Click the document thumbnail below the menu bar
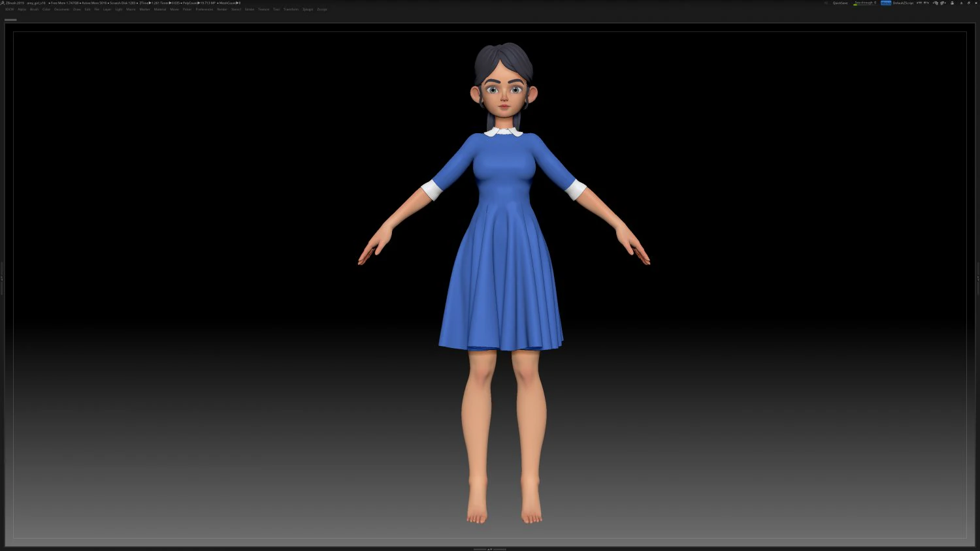 coord(11,19)
